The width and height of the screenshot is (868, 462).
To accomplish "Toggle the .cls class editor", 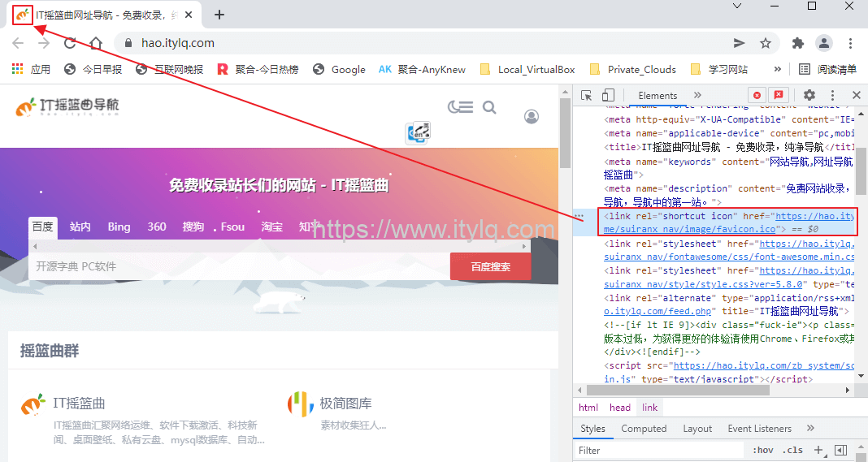I will pos(792,450).
